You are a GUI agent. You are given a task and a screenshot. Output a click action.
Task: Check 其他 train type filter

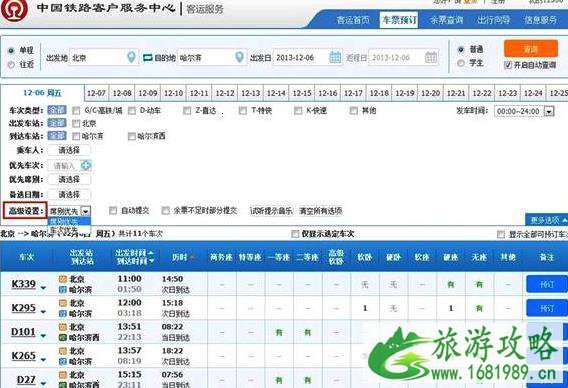point(354,110)
